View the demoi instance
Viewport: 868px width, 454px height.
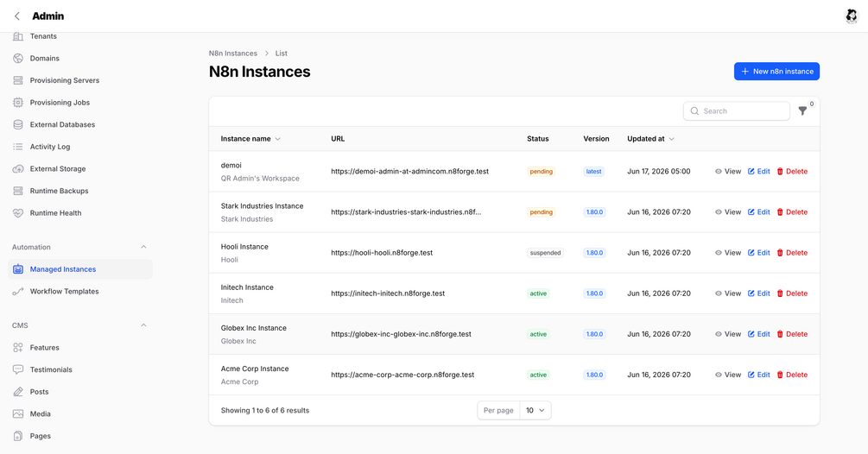727,172
